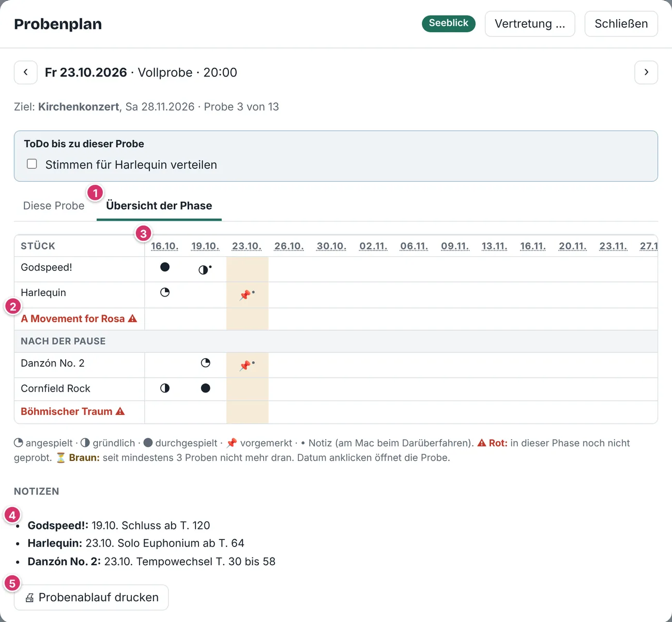
Task: Click Probenablauf drucken to print the rundown
Action: pyautogui.click(x=91, y=597)
